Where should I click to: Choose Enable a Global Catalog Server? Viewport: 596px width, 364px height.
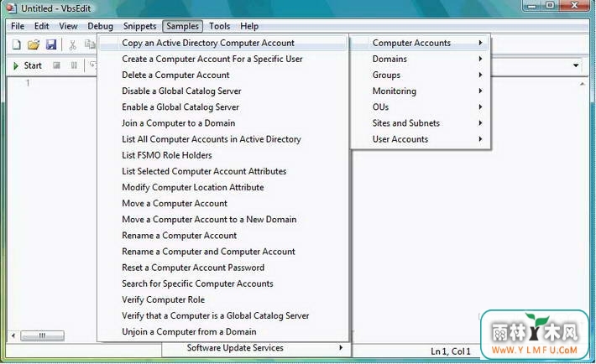point(223,107)
